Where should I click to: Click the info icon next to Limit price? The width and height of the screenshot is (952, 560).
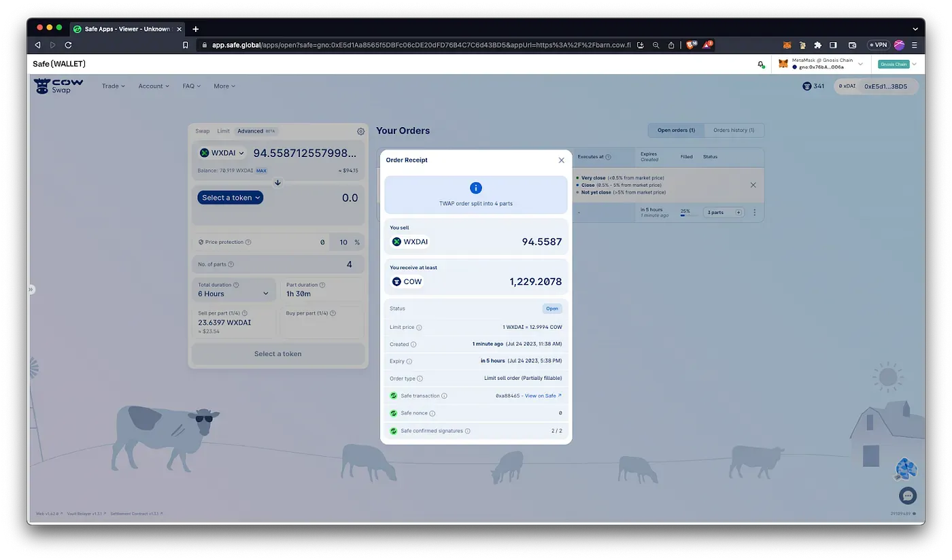pyautogui.click(x=419, y=328)
